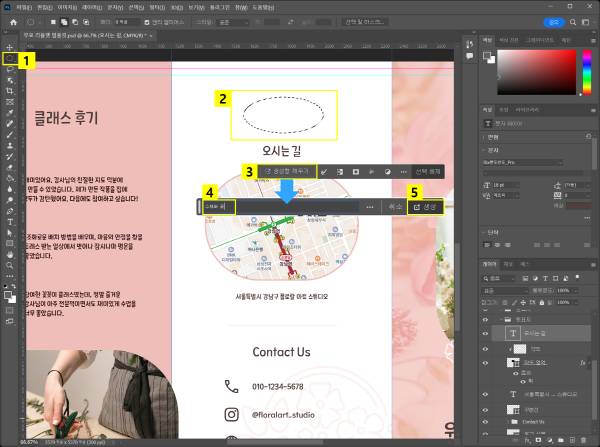
Task: Hide the 오시는 길 text layer
Action: (x=487, y=332)
